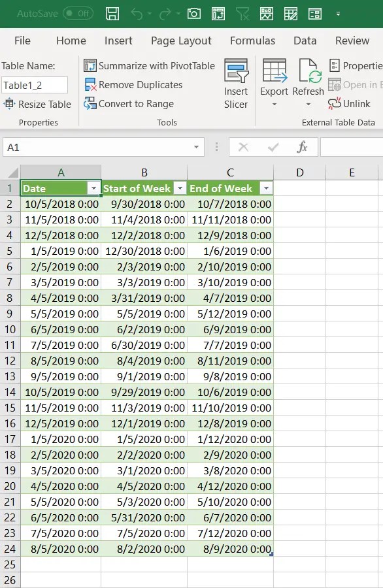Refresh the external table data
The image size is (383, 588).
coord(308,82)
